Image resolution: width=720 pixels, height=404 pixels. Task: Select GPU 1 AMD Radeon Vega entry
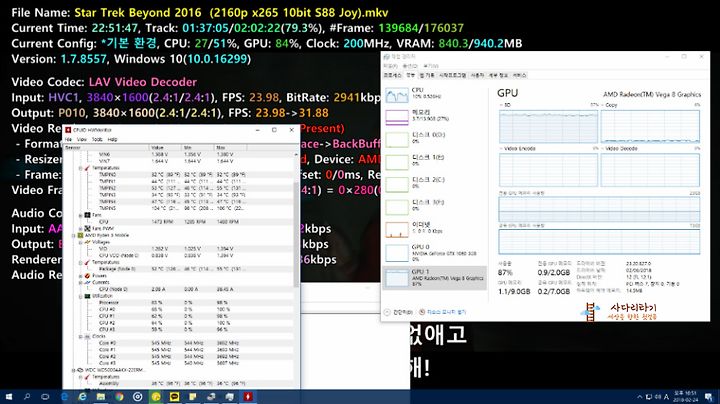tap(434, 278)
